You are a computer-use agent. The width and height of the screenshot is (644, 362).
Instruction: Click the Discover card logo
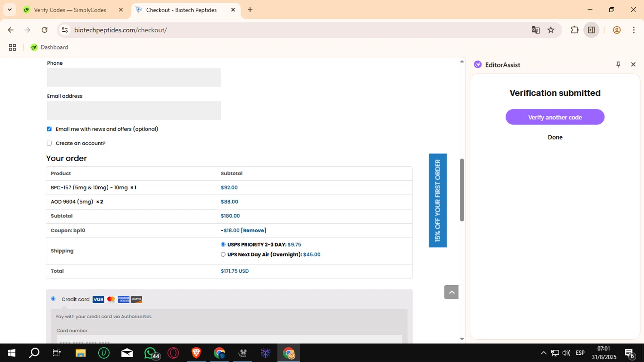click(x=137, y=299)
